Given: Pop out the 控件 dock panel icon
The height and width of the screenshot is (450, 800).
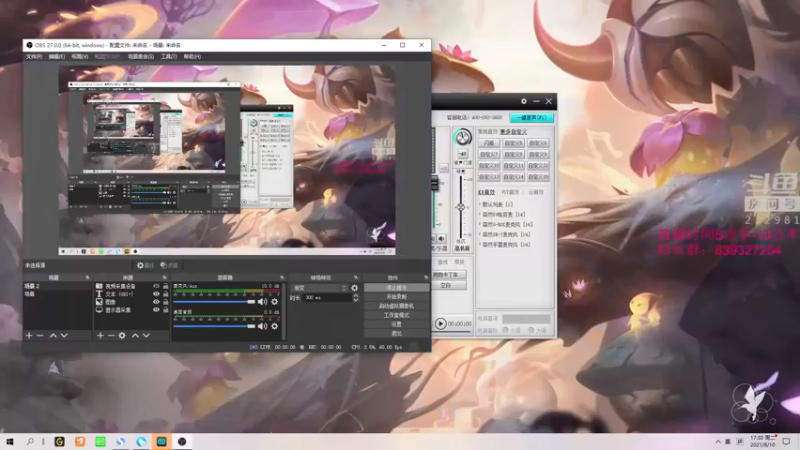Looking at the screenshot, I should (x=426, y=278).
